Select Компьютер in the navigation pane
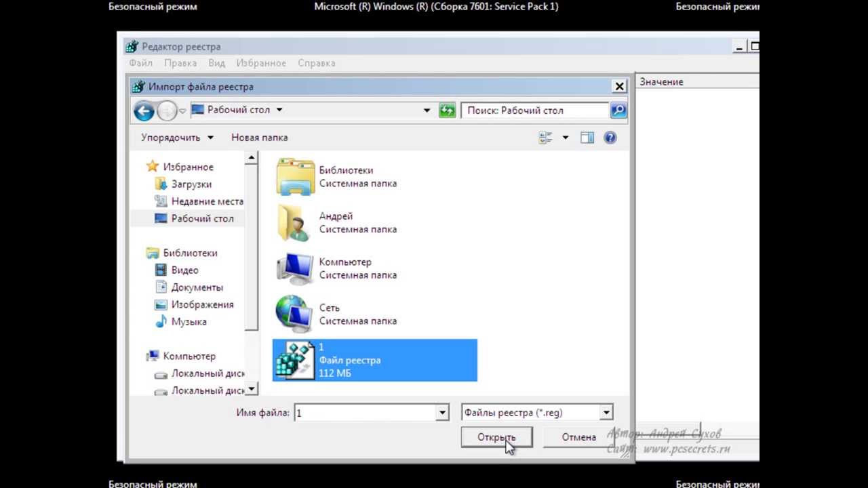 pos(189,356)
